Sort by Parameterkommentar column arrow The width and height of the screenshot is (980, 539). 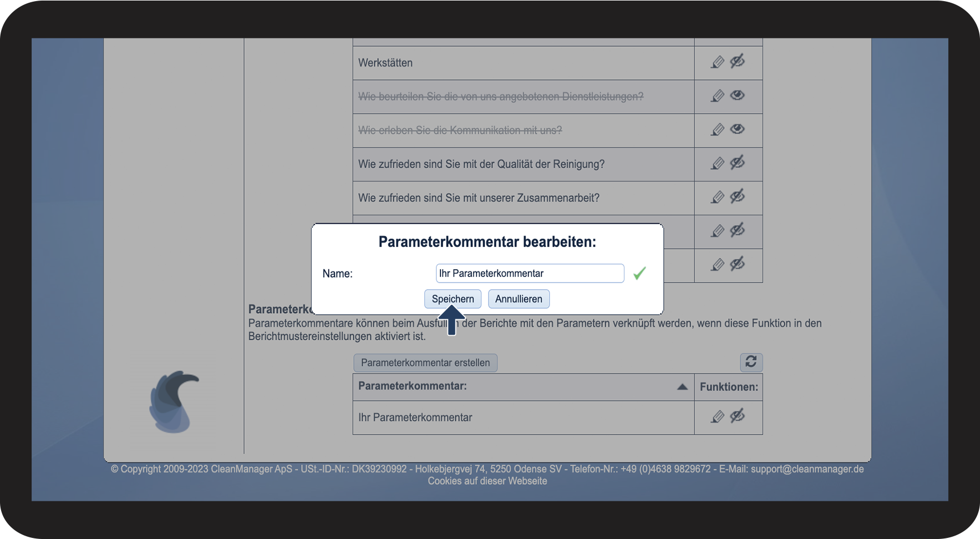682,387
